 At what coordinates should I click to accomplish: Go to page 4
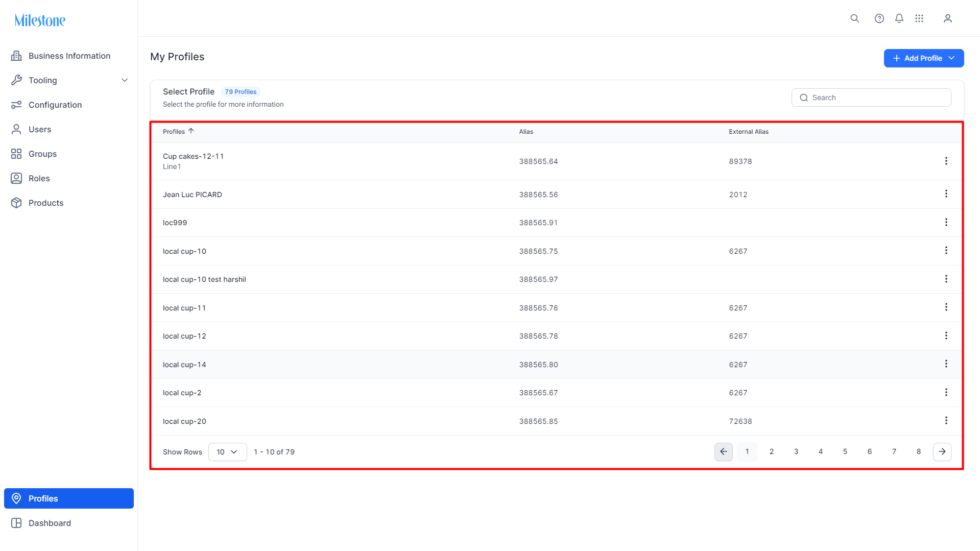[821, 451]
